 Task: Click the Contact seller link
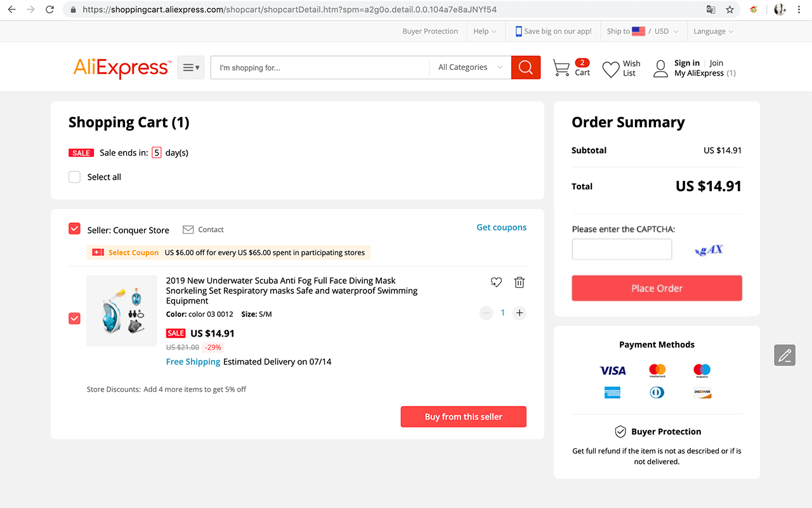(211, 230)
